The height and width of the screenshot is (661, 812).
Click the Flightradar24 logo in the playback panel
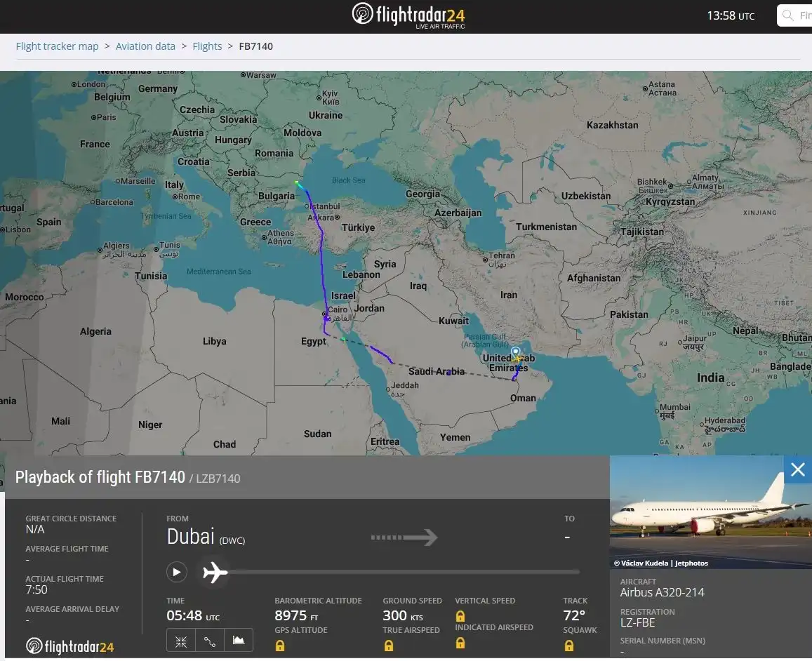tap(70, 646)
